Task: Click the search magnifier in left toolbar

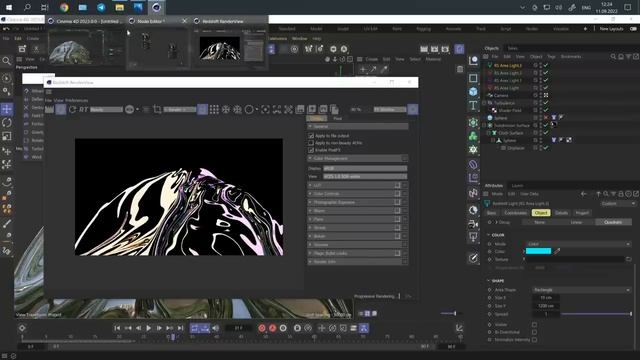Action: pyautogui.click(x=7, y=61)
